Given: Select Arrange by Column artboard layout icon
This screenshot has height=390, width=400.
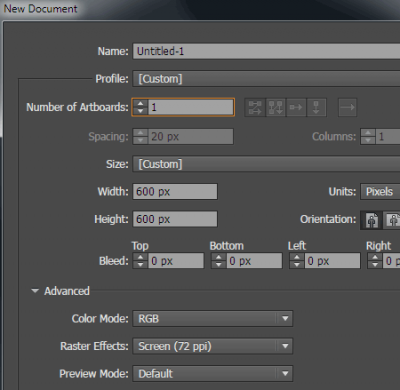Looking at the screenshot, I should tap(316, 107).
